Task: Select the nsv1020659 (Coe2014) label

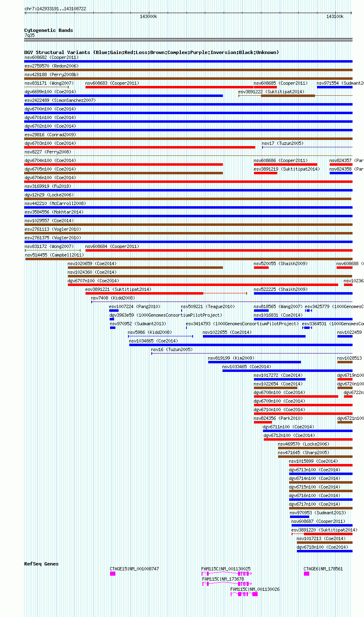Action: pyautogui.click(x=92, y=263)
